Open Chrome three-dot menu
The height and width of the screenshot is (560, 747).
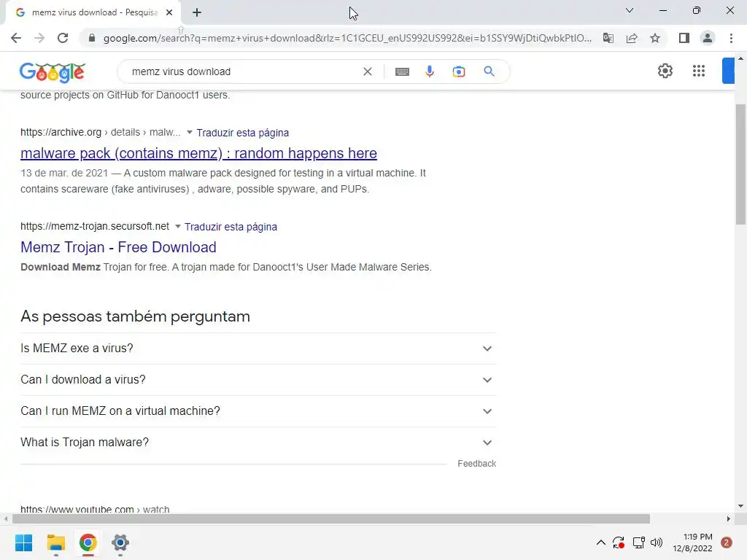731,38
